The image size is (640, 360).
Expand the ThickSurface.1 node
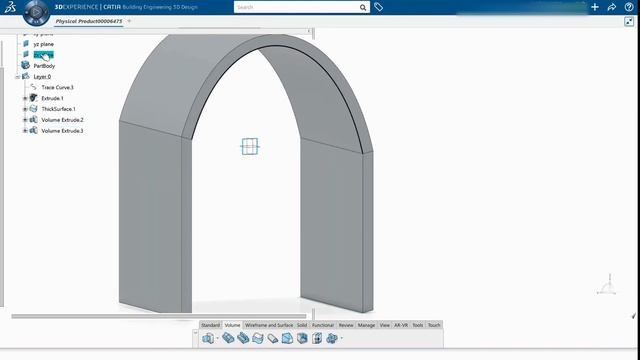[x=25, y=109]
